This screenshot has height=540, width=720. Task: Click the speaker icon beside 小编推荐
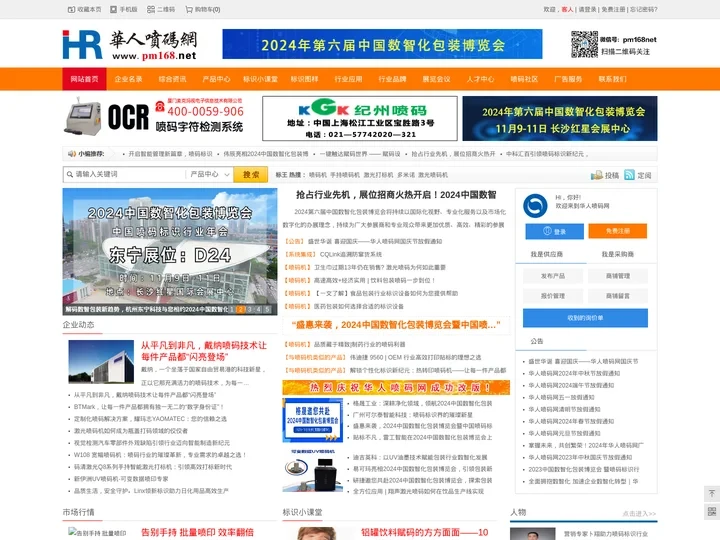[72, 154]
